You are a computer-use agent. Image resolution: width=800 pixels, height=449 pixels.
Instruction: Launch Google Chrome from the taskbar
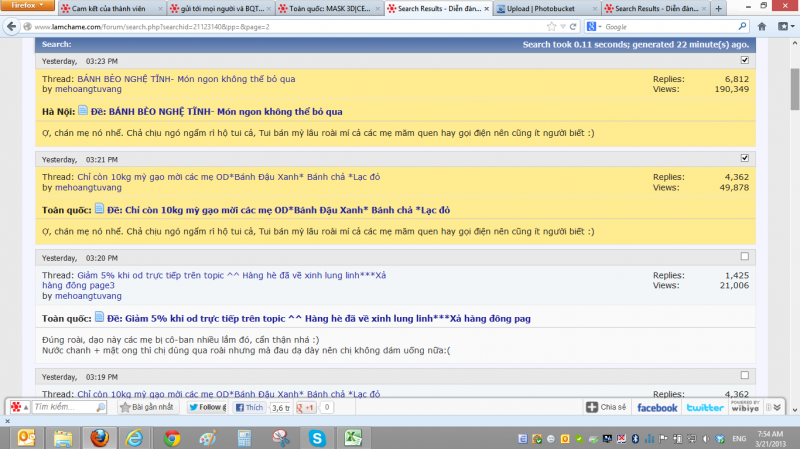tap(172, 438)
